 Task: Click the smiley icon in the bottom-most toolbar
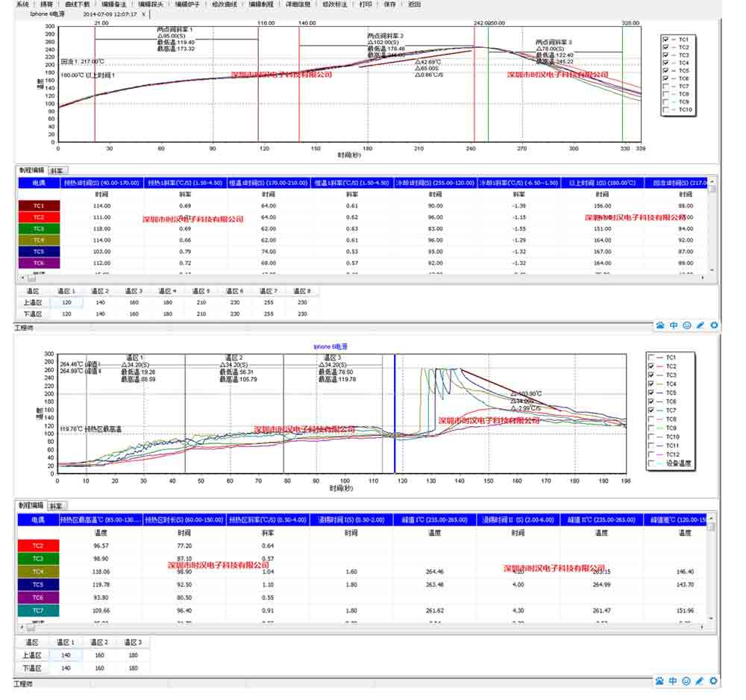(x=687, y=681)
